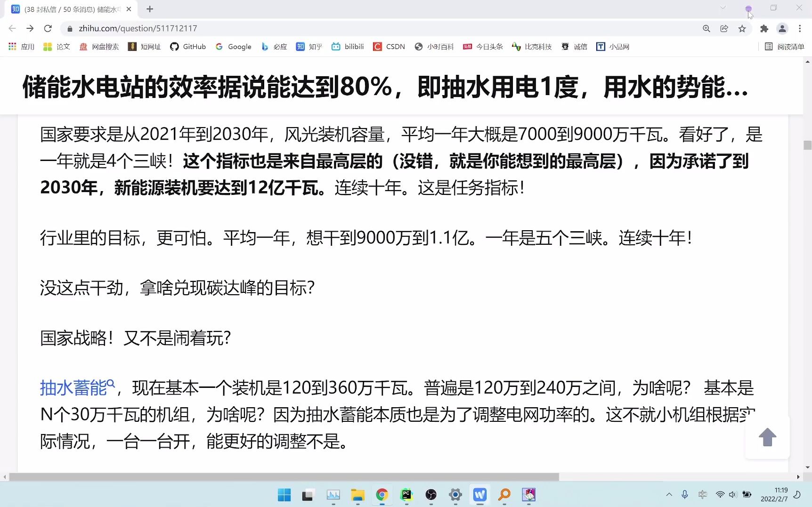
Task: Open the 阅读清单 reading list
Action: pos(784,47)
